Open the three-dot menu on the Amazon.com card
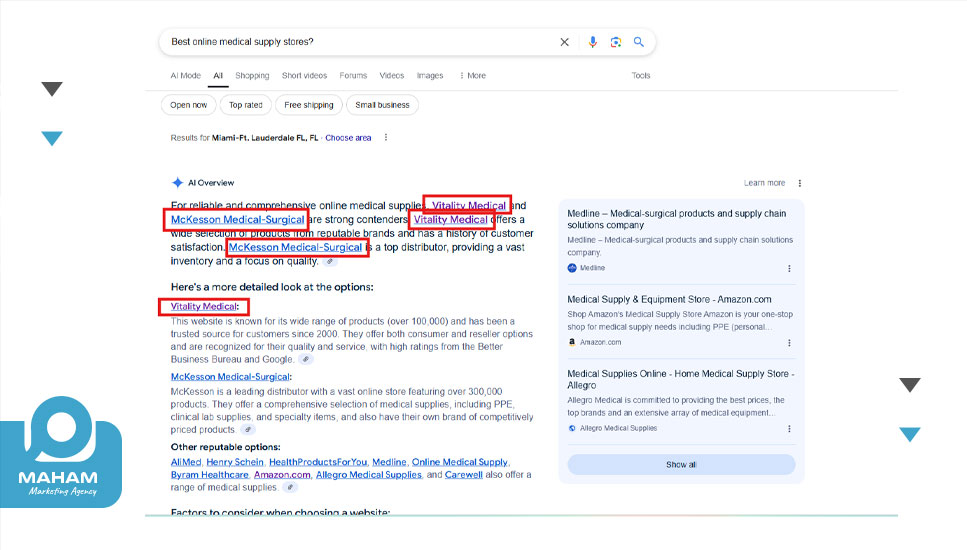Viewport: 967px width, 550px height. coord(789,343)
